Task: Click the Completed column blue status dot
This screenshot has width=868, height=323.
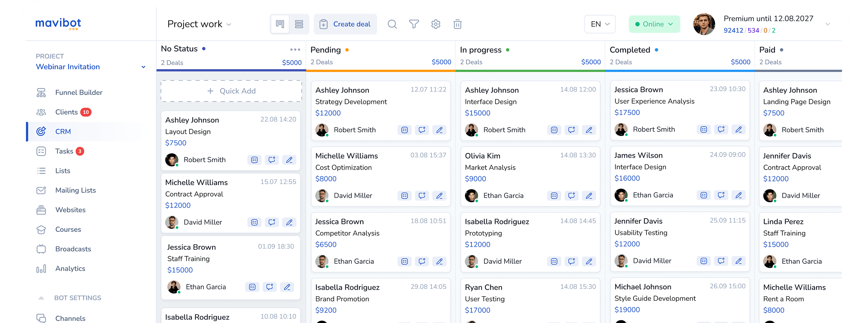Action: [x=657, y=50]
